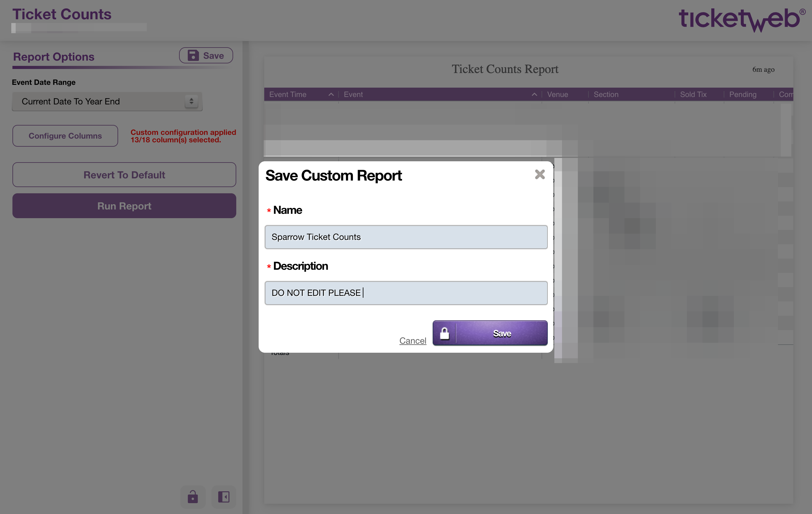Click the purple Save button in dialog
812x514 pixels.
pos(490,333)
